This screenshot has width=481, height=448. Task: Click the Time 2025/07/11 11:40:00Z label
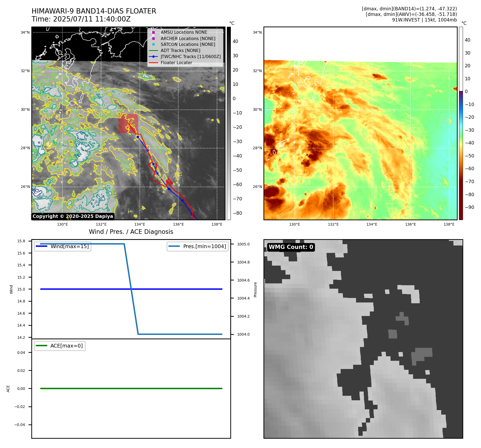[x=81, y=19]
